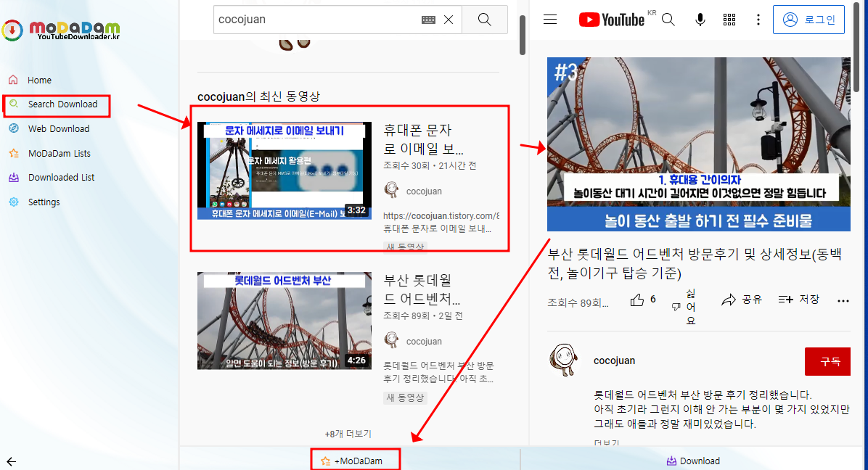868x470 pixels.
Task: Clear the search text with X
Action: (x=449, y=20)
